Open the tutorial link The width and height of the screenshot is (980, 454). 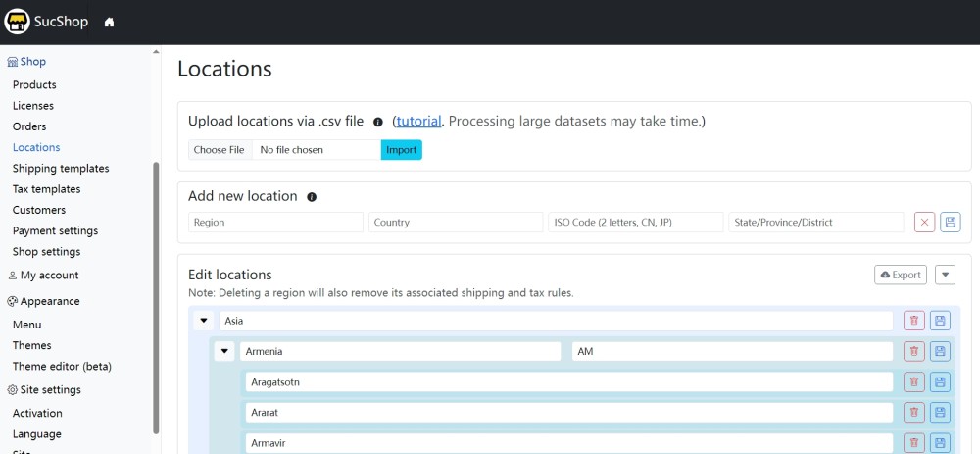[418, 122]
